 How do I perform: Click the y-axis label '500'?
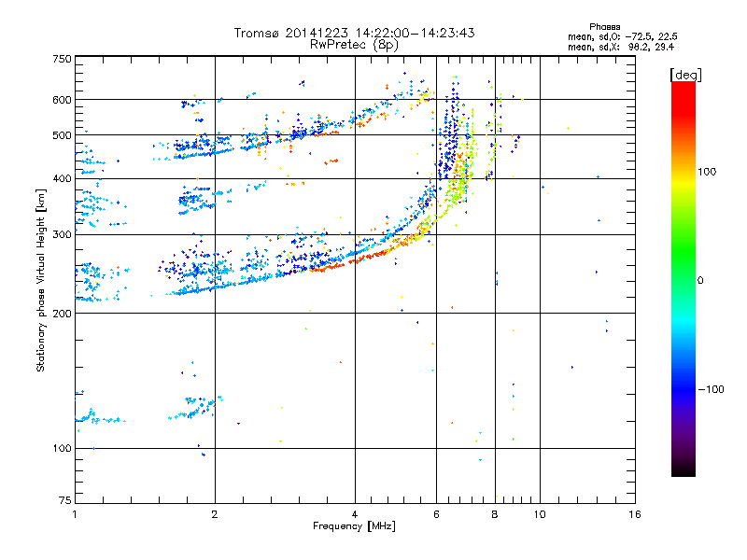coord(62,135)
